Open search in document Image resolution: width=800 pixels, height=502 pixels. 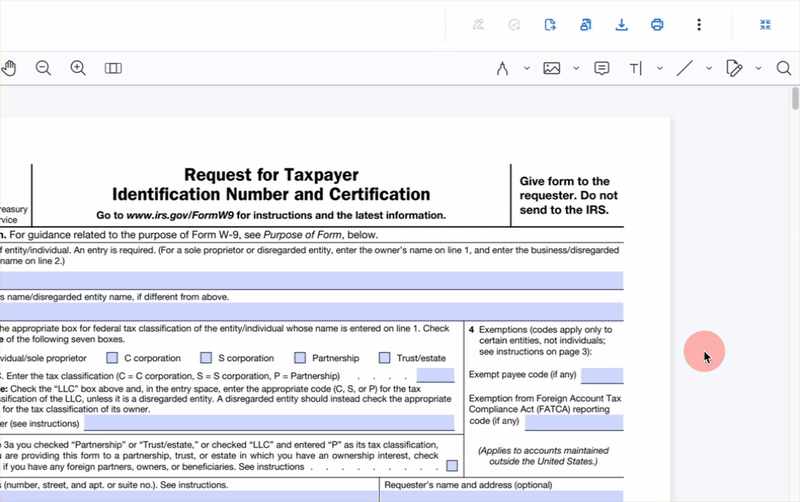coord(783,68)
